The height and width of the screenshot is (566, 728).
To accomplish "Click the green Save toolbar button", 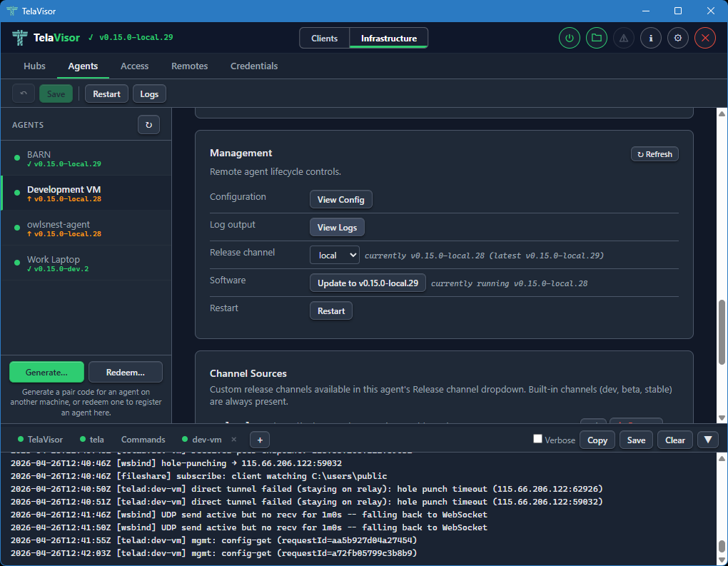I will click(x=56, y=94).
